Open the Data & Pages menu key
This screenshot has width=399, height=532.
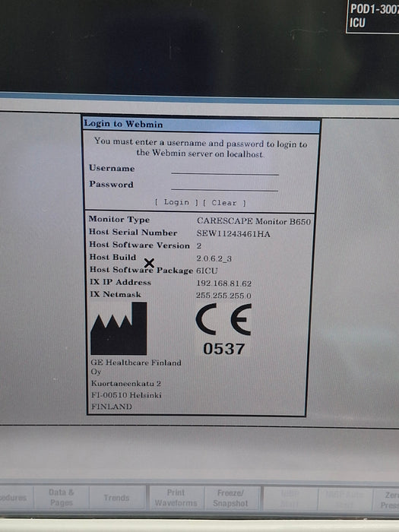(62, 497)
